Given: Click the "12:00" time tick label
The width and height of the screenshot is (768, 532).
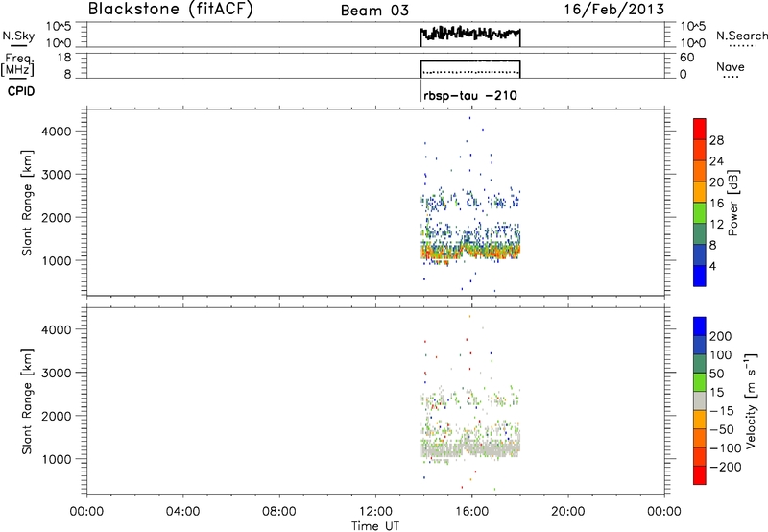Looking at the screenshot, I should [375, 512].
